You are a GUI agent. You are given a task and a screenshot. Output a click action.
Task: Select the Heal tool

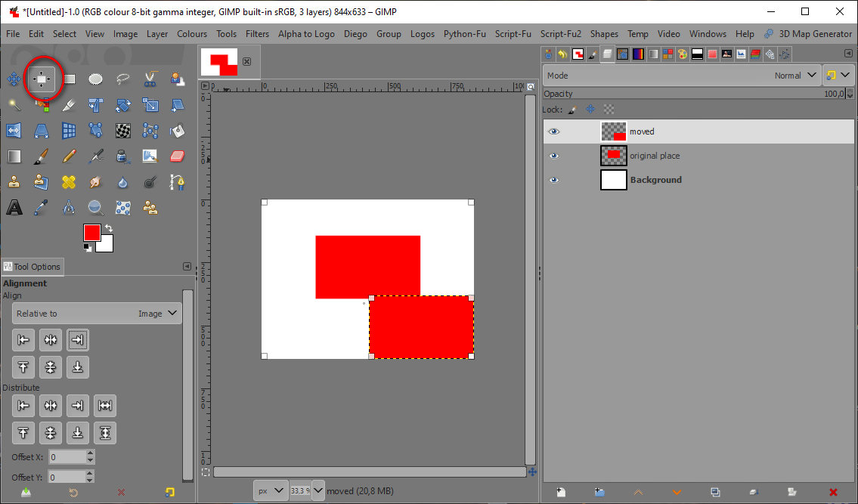coord(69,182)
